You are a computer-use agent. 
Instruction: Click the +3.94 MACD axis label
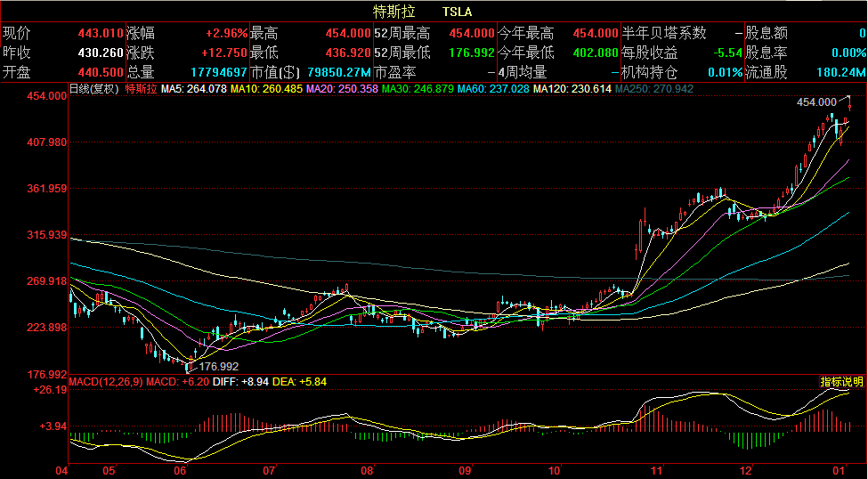coord(53,426)
